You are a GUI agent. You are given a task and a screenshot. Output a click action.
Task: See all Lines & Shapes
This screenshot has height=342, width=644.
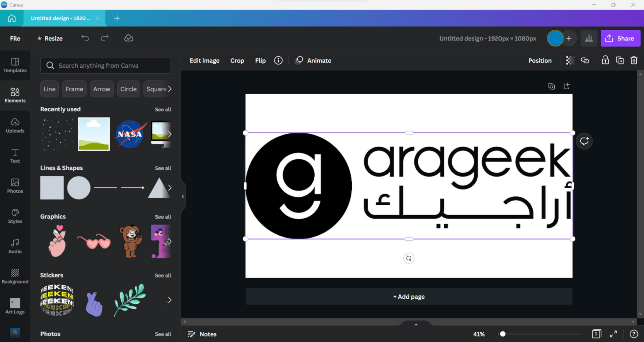pos(163,168)
